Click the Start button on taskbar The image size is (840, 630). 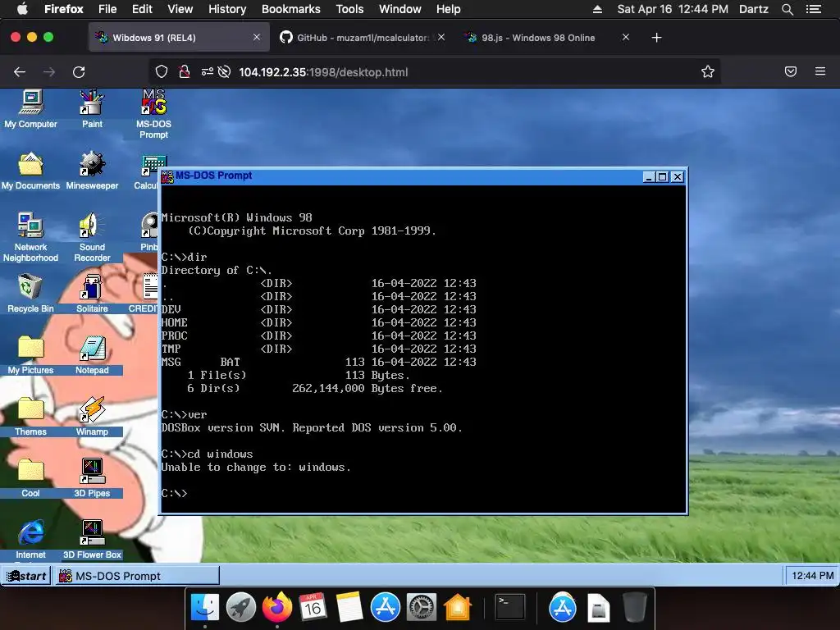pos(26,576)
